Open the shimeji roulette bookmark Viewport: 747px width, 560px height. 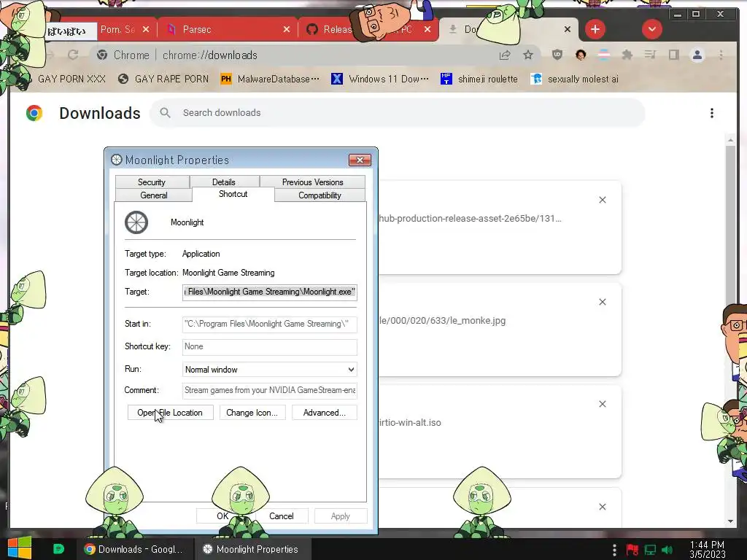pos(479,79)
